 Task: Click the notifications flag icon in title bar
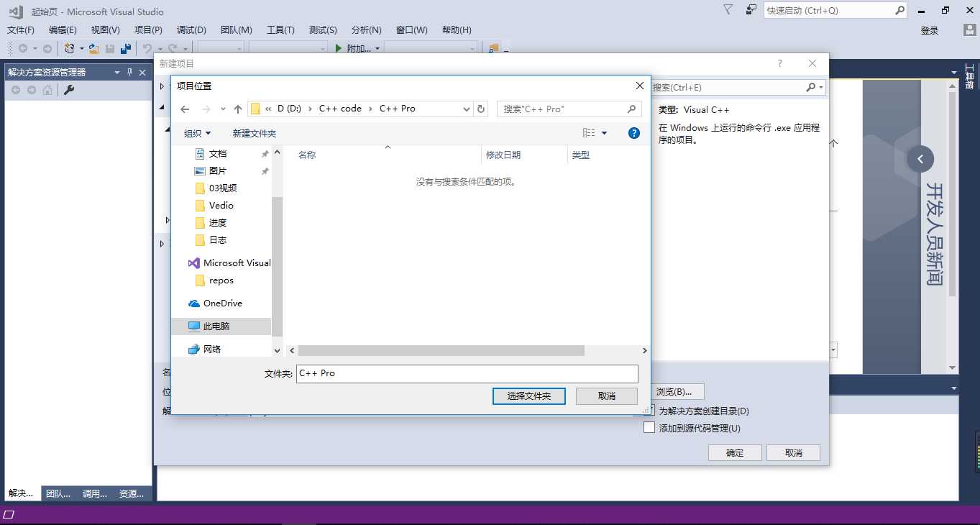coord(728,10)
